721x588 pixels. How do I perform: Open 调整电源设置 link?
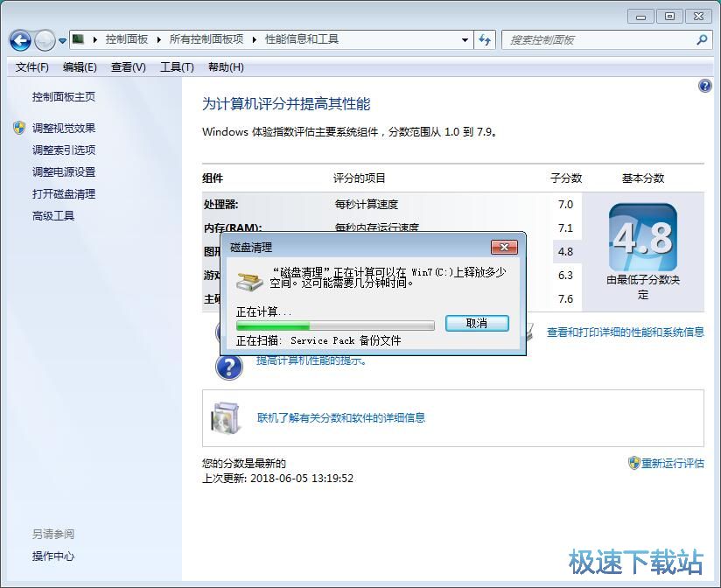click(x=64, y=172)
